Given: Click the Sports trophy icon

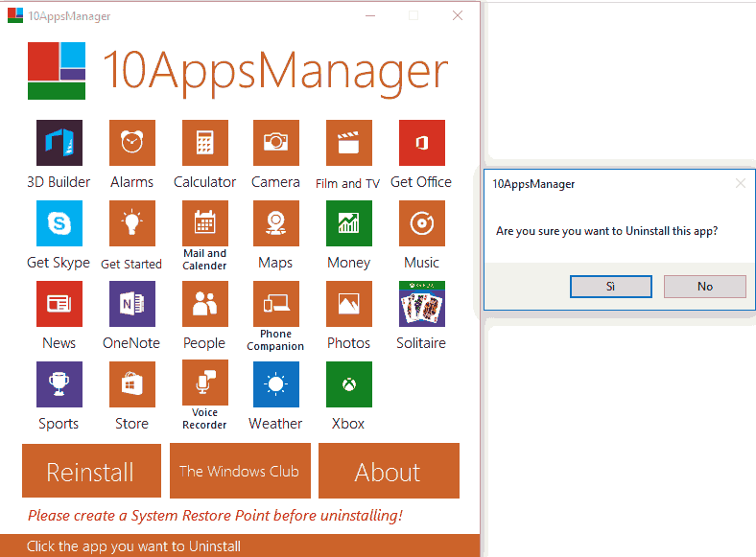Looking at the screenshot, I should point(59,384).
